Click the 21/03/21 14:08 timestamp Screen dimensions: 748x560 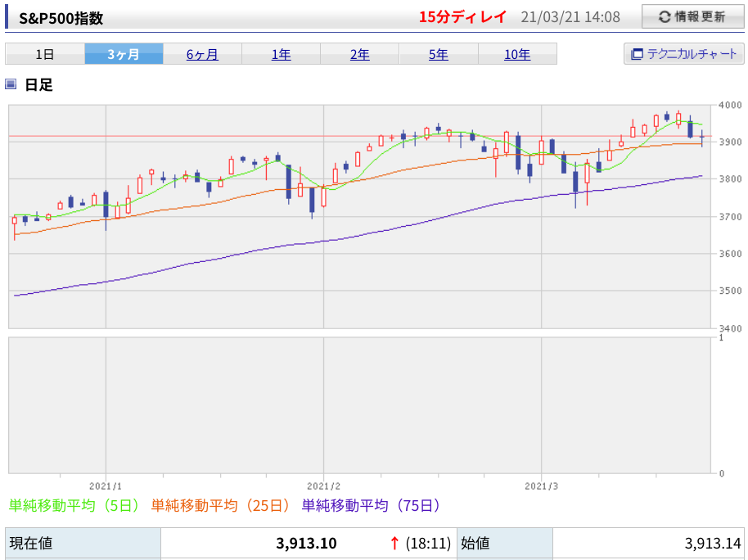click(570, 17)
